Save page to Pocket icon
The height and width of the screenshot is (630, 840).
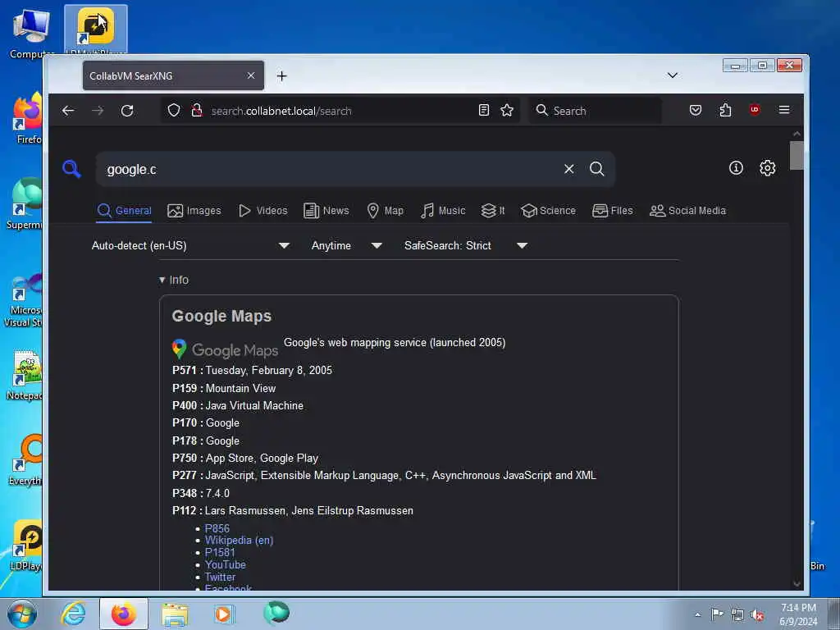[x=696, y=110]
